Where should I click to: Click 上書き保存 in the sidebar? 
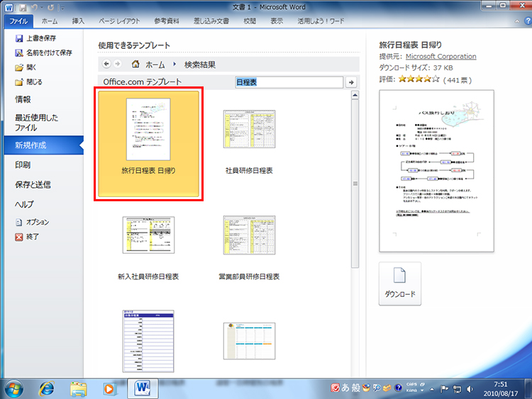(x=35, y=38)
